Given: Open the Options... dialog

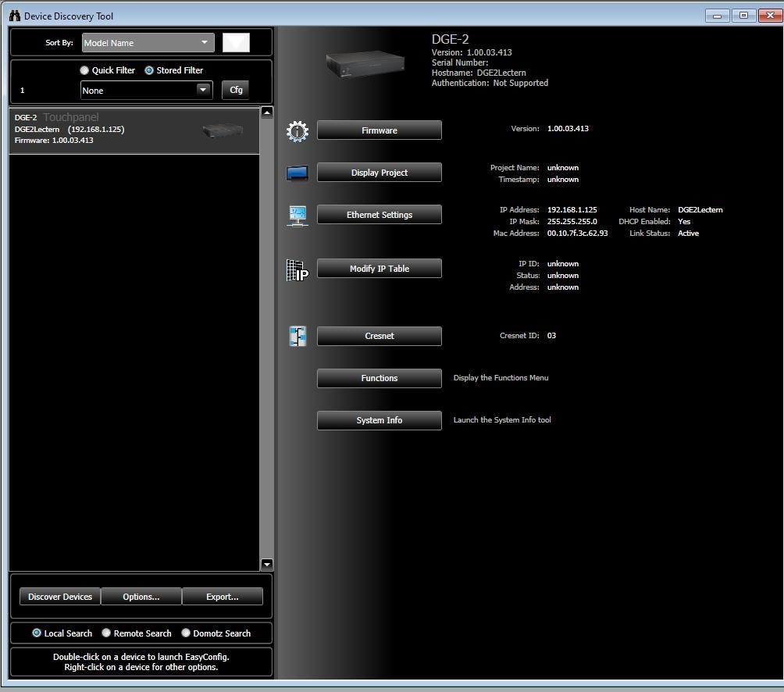Looking at the screenshot, I should (141, 597).
